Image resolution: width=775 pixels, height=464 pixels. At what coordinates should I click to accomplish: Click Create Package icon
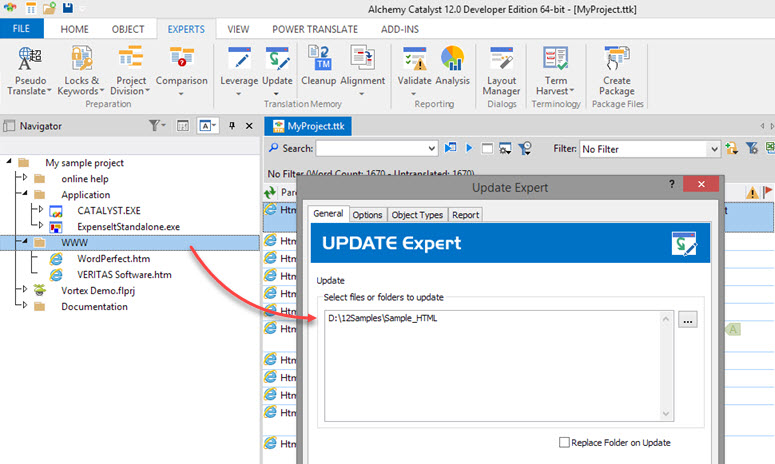[x=617, y=71]
